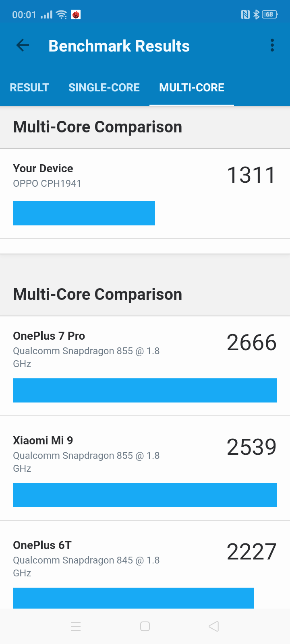Tap the back arrow icon
This screenshot has height=644, width=290.
[x=23, y=45]
